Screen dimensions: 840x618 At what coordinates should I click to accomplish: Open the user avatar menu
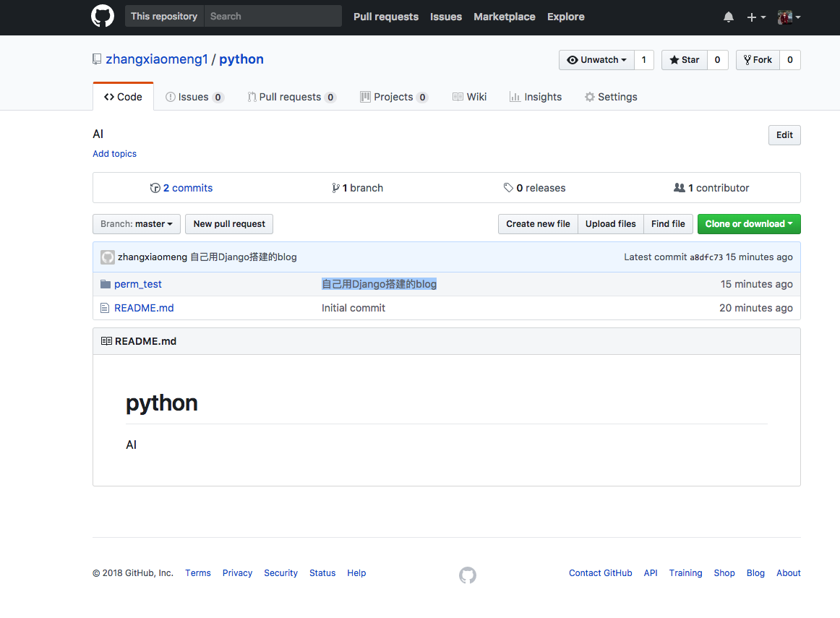789,17
